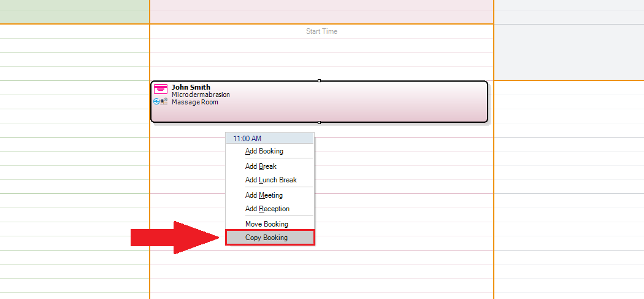Click the Massage Room label on booking
Viewport: 644px width, 299px height.
pos(194,102)
